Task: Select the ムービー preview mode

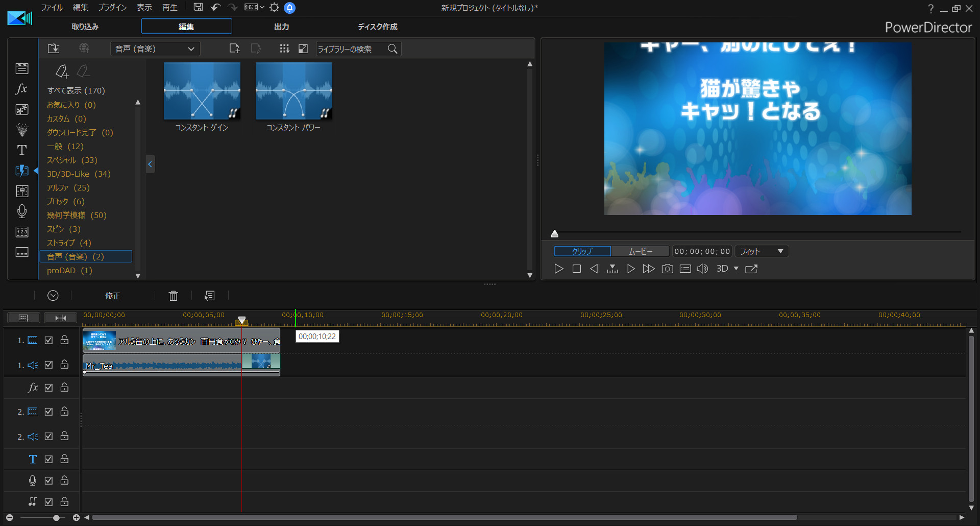Action: 641,251
